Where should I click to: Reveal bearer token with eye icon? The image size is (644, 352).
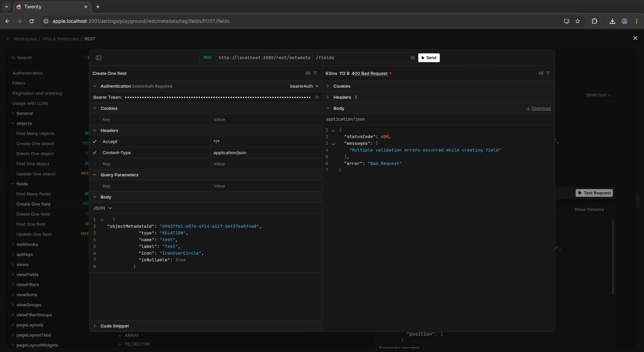click(x=317, y=97)
